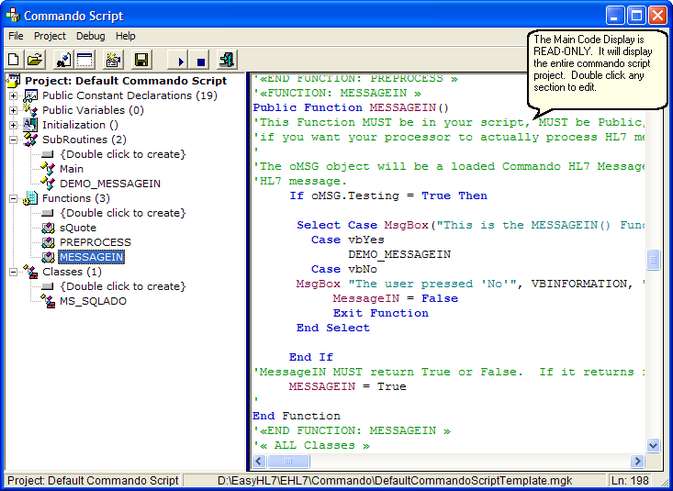The image size is (673, 491).
Task: Click code line 'End Select'
Action: [333, 328]
